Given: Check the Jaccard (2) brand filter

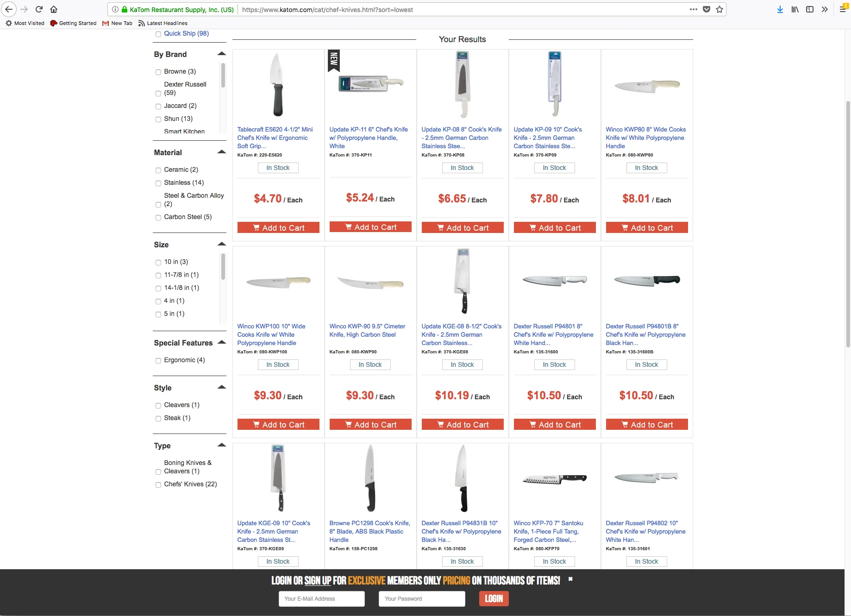Looking at the screenshot, I should point(158,107).
